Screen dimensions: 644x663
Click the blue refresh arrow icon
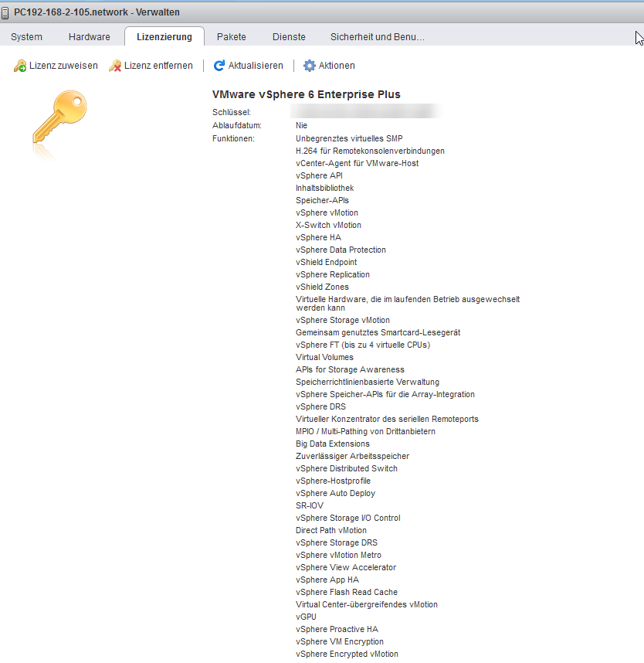(219, 66)
